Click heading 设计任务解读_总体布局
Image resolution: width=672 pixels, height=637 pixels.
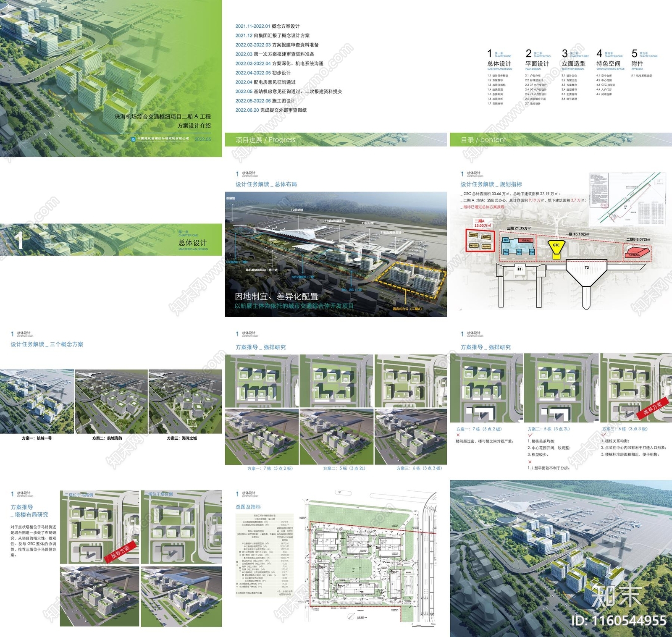pos(266,184)
